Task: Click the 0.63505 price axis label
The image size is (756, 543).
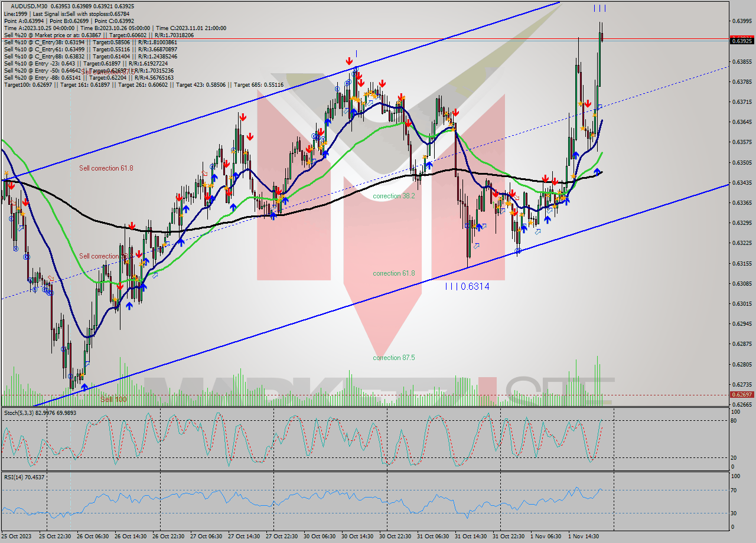Action: tap(742, 162)
